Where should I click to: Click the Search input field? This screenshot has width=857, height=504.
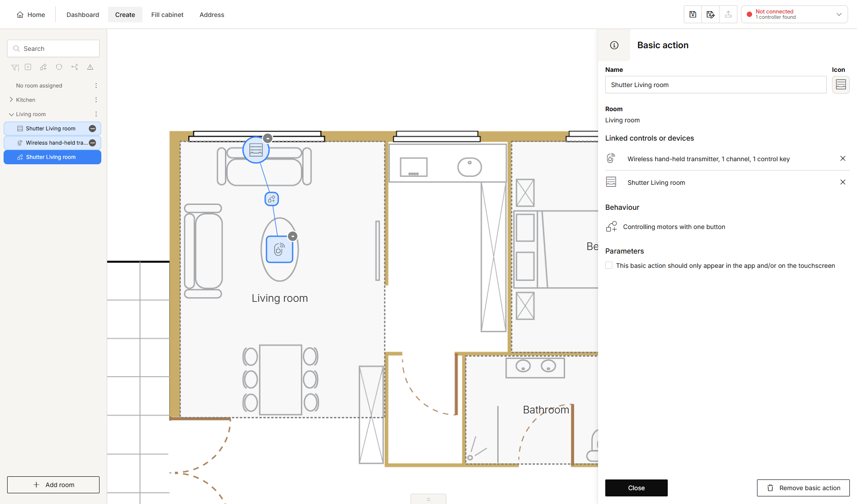coord(54,49)
